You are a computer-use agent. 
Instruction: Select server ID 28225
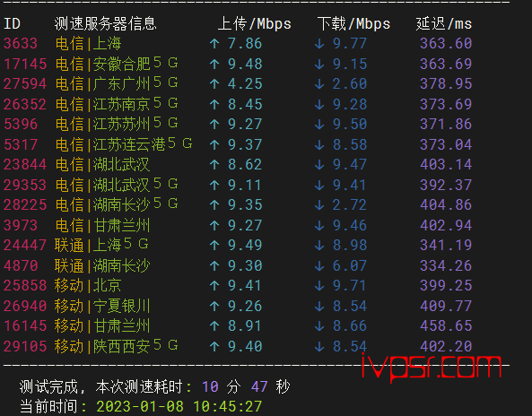click(x=25, y=204)
